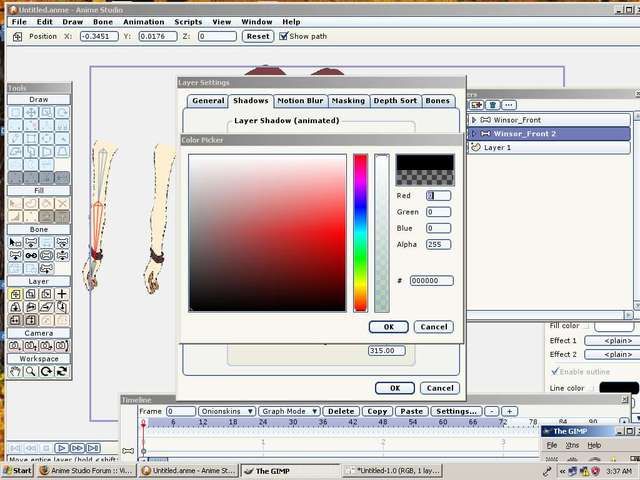Click the white Fill color swatch
The image size is (640, 480).
click(x=614, y=327)
